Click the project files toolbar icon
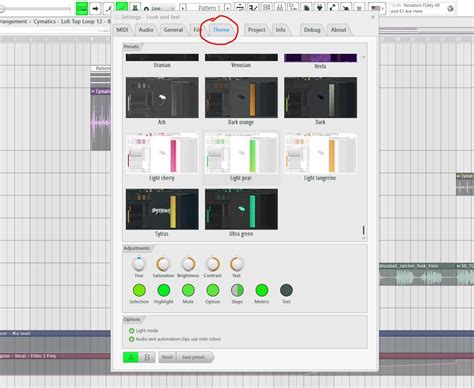474x388 pixels. (306, 8)
